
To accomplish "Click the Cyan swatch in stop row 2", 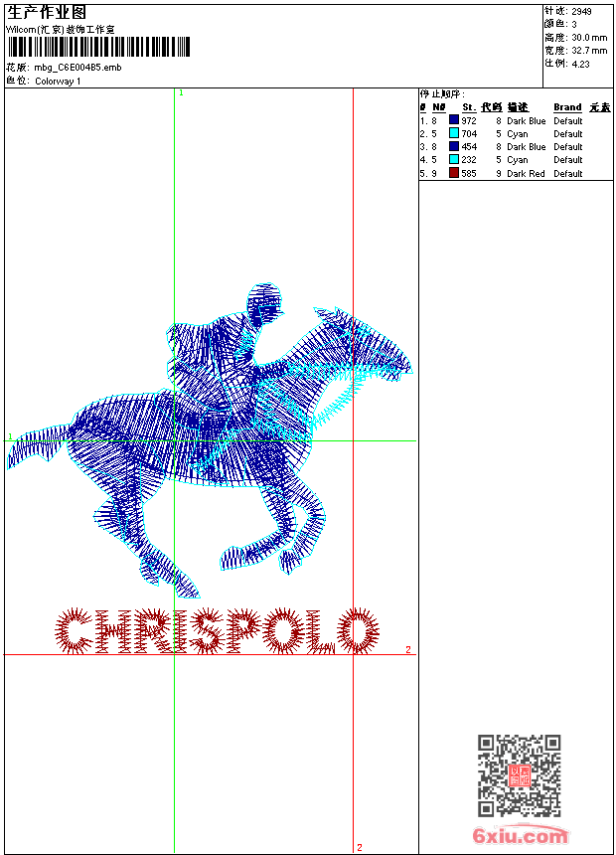I will point(453,133).
